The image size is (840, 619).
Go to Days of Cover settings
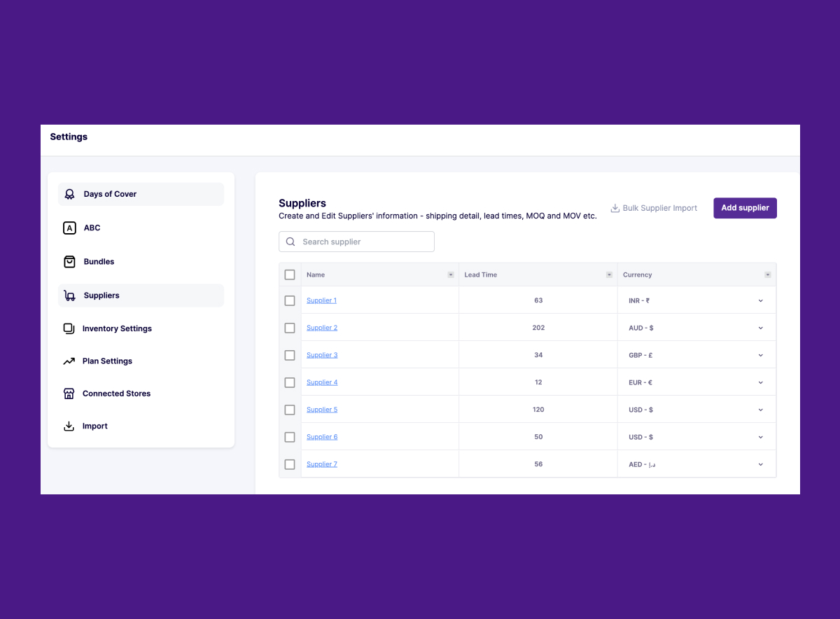tap(141, 194)
